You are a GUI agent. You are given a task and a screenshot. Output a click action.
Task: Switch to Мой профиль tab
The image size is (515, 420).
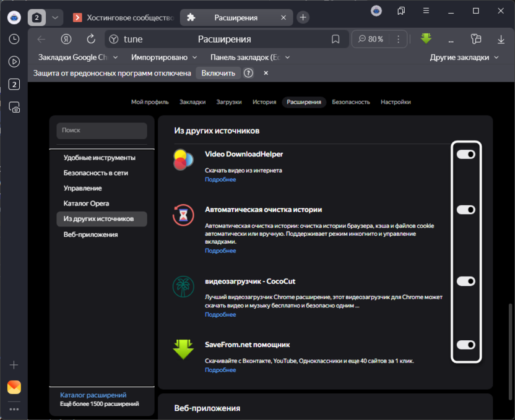(150, 102)
